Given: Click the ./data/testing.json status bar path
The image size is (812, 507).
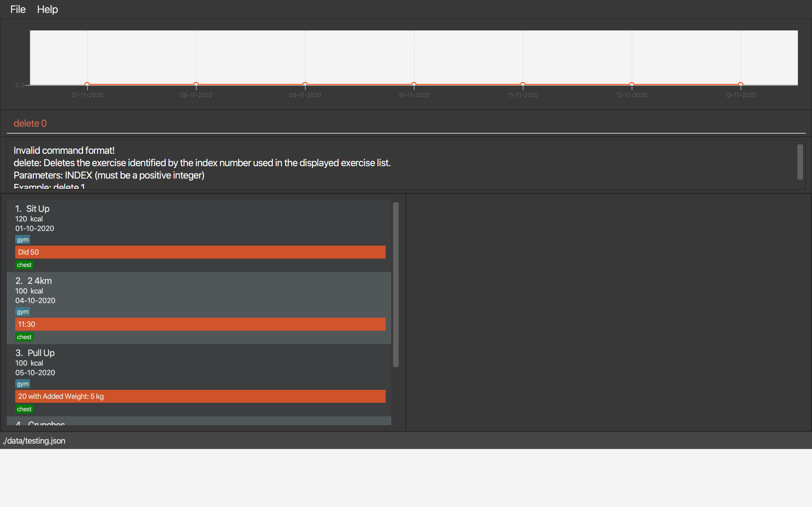Looking at the screenshot, I should 34,441.
